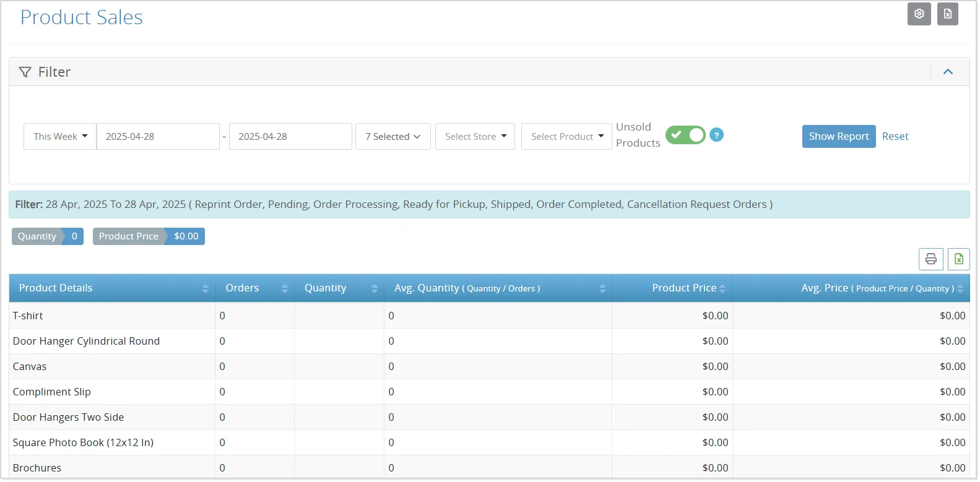Image resolution: width=980 pixels, height=482 pixels.
Task: Click the blue help question mark
Action: 716,135
